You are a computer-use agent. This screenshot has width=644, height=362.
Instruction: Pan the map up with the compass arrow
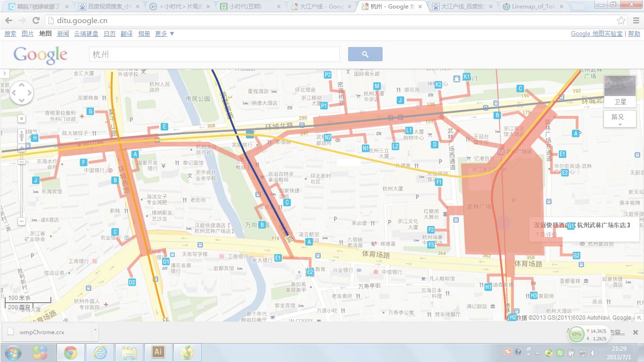point(22,85)
